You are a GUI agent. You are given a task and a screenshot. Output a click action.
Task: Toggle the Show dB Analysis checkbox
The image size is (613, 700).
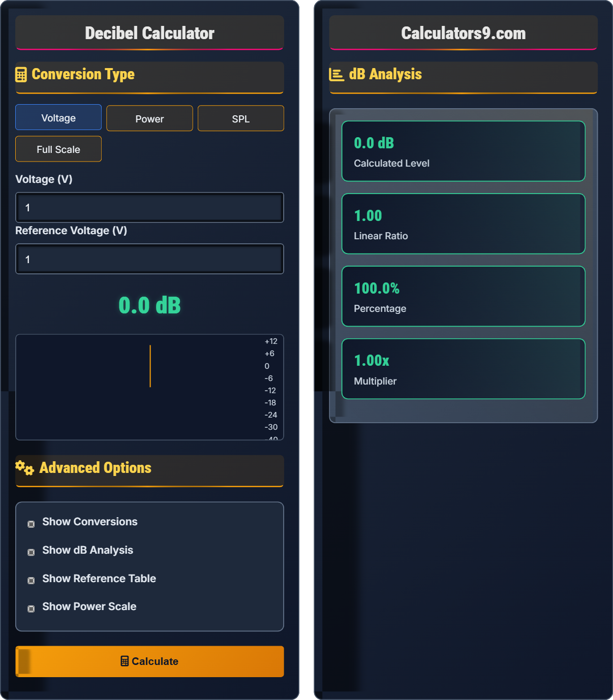coord(31,552)
